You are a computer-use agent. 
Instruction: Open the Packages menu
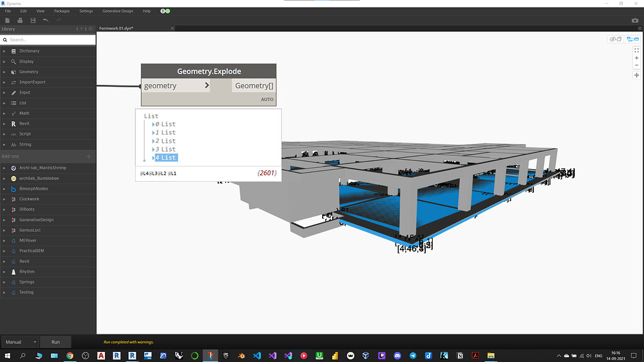62,11
